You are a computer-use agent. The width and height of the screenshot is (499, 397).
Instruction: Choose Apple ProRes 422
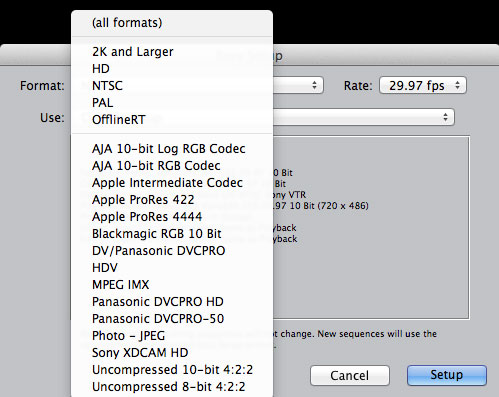tap(172, 200)
